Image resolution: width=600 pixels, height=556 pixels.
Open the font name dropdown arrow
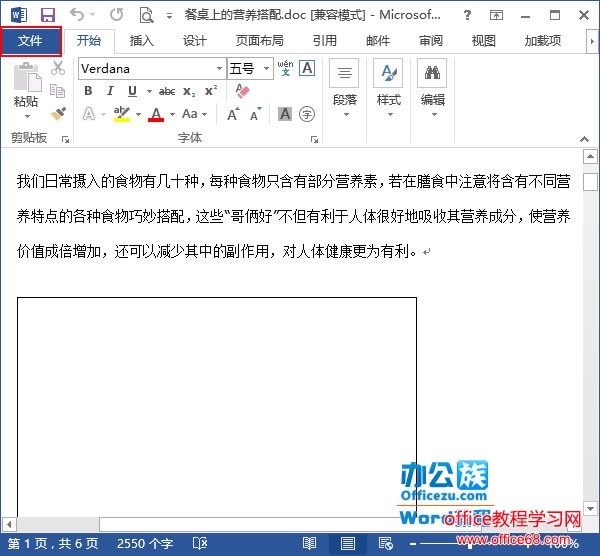220,69
